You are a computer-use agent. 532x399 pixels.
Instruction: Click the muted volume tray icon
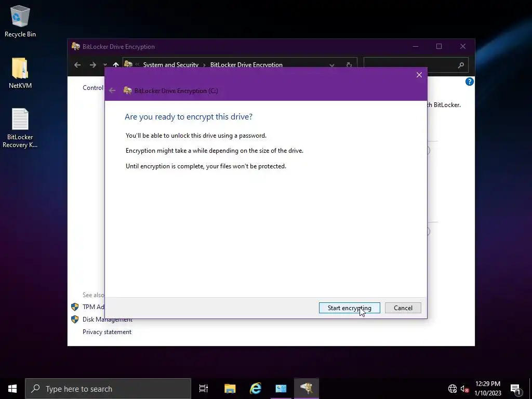pos(464,389)
